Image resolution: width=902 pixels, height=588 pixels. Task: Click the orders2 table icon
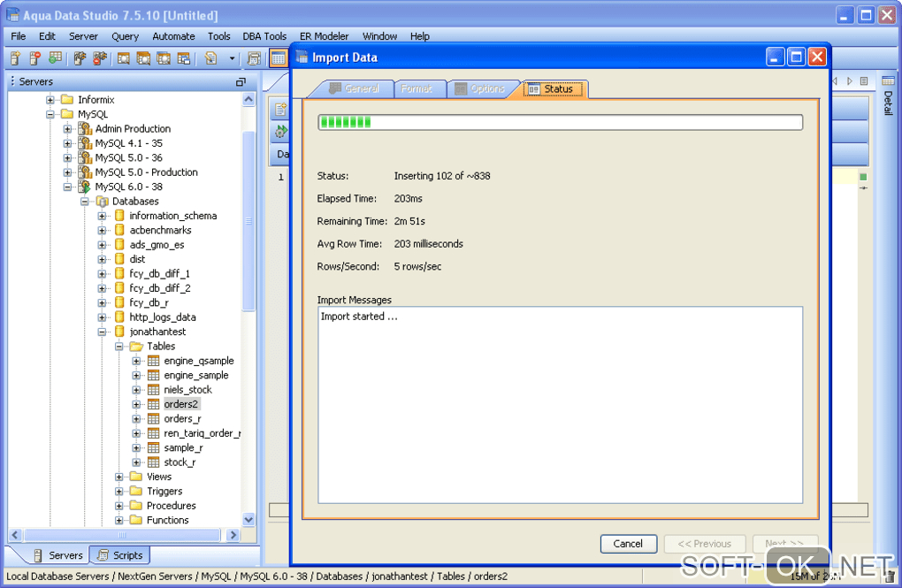pos(154,404)
